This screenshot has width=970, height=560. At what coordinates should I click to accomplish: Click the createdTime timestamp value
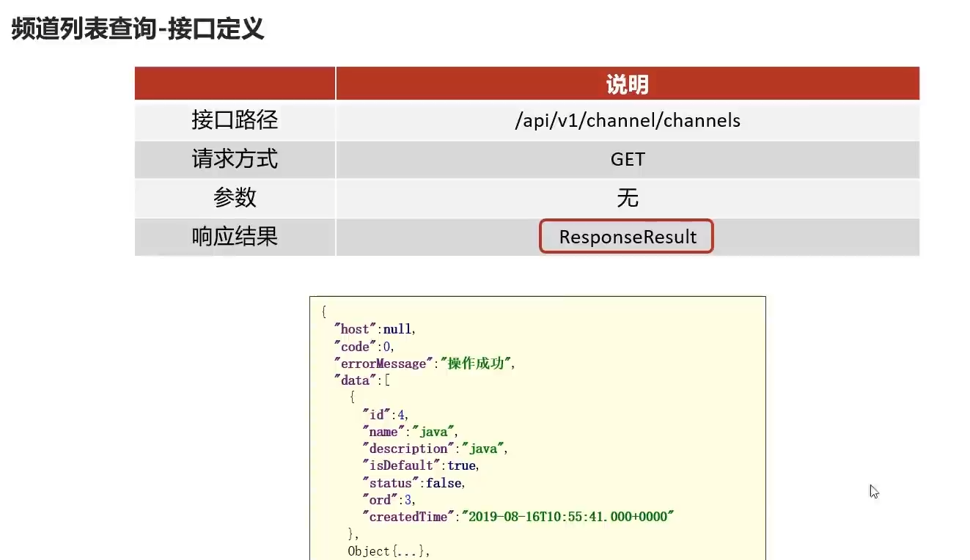click(x=568, y=517)
